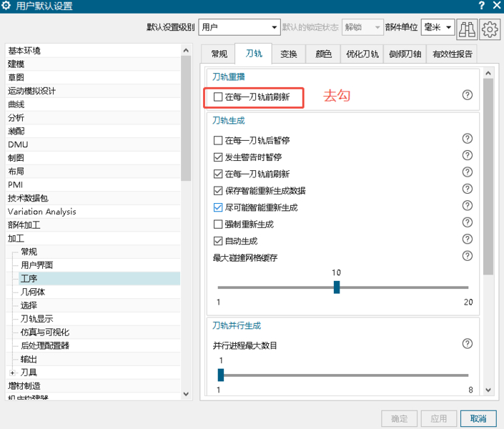This screenshot has width=504, height=429.
Task: Click help icon beside 并行进程最大数目
Action: [x=467, y=344]
